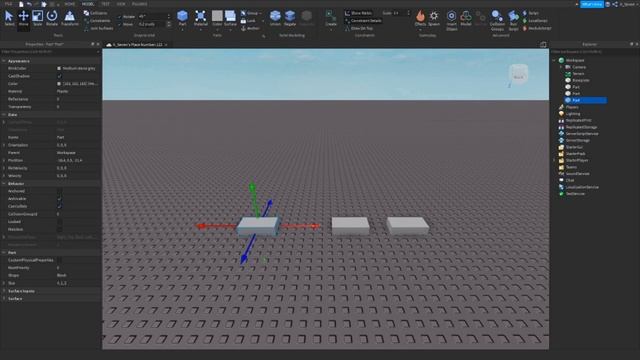Click the share icon at top right
Image resolution: width=640 pixels, height=360 pixels.
pyautogui.click(x=615, y=4)
